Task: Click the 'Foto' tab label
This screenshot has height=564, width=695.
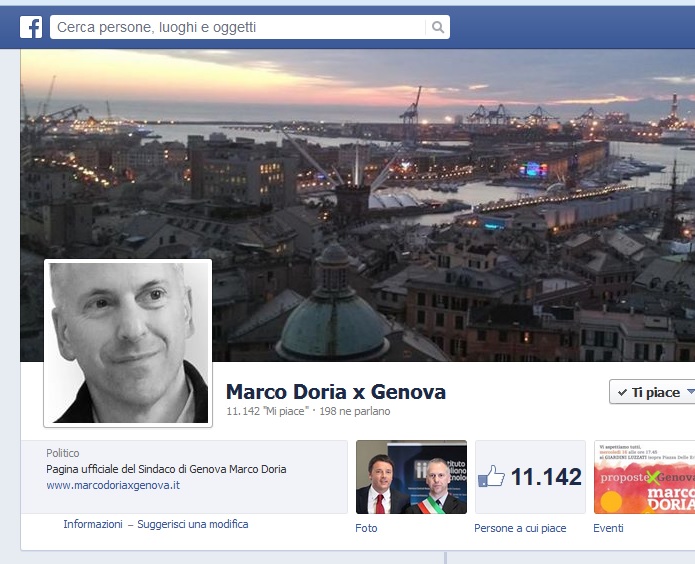Action: 366,528
